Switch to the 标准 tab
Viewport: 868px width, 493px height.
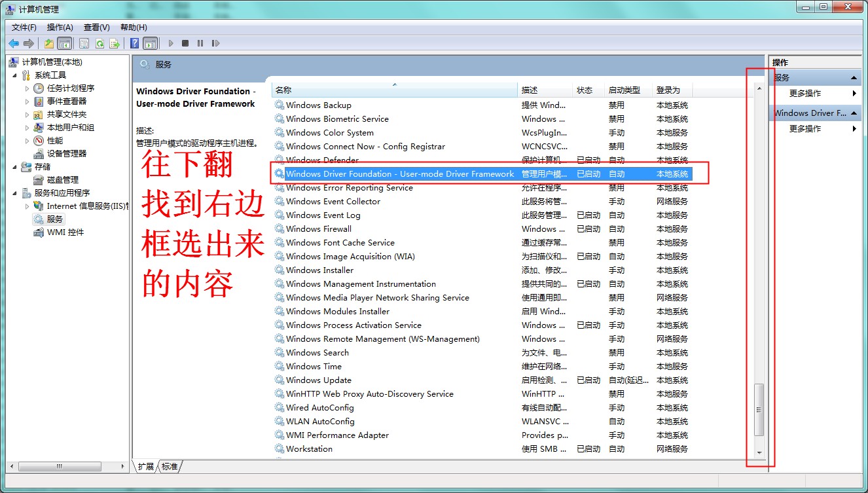click(170, 466)
